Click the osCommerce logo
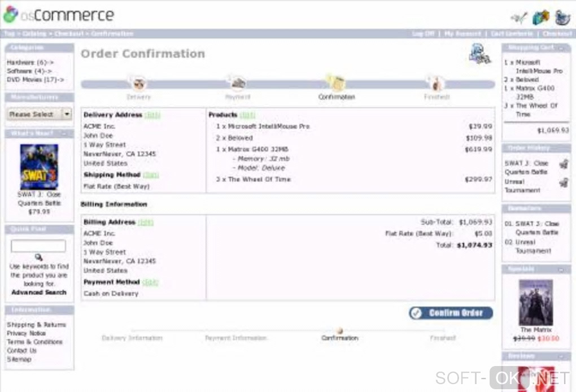Screen dimensions: 576x392 tap(59, 15)
